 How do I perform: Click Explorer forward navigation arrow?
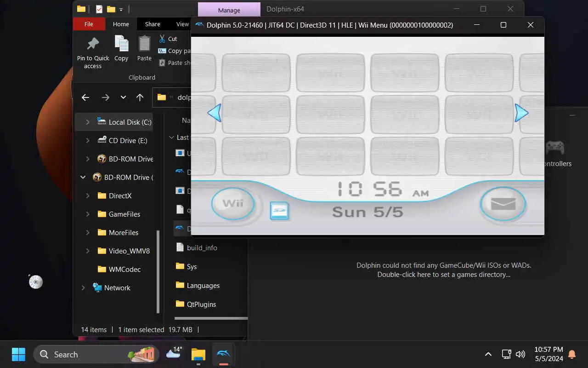pyautogui.click(x=106, y=97)
